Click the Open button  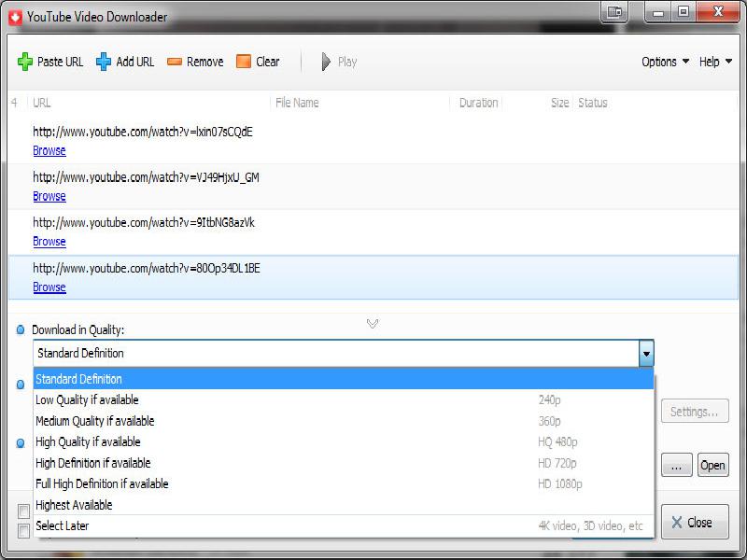713,465
